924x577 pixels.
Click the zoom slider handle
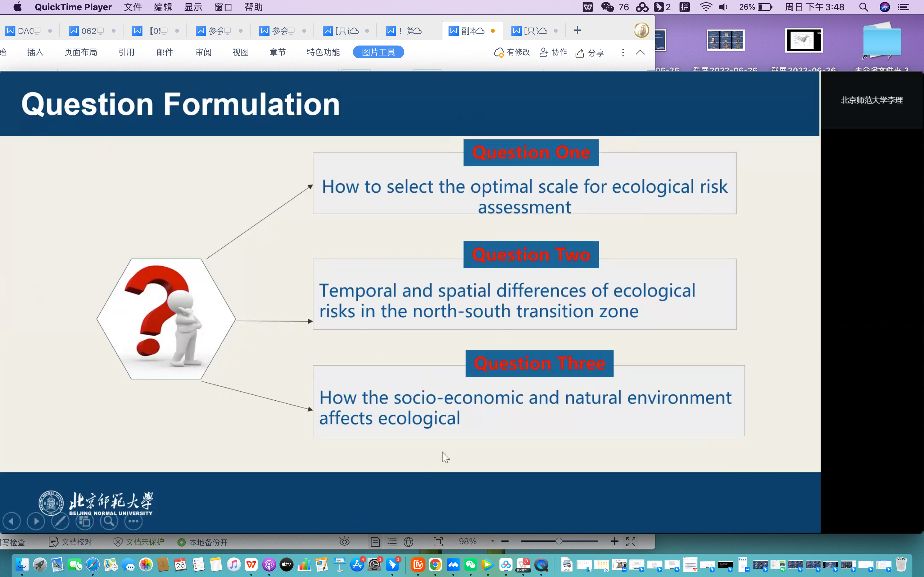click(x=559, y=541)
